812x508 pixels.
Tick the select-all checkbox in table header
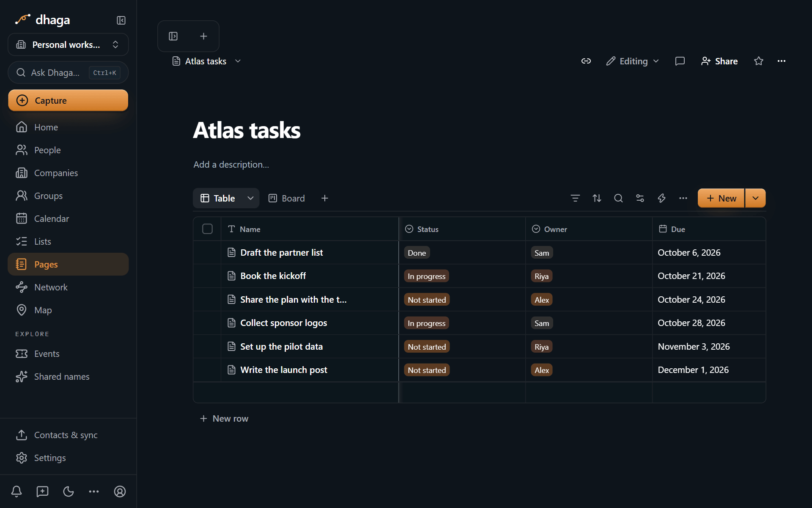[207, 229]
